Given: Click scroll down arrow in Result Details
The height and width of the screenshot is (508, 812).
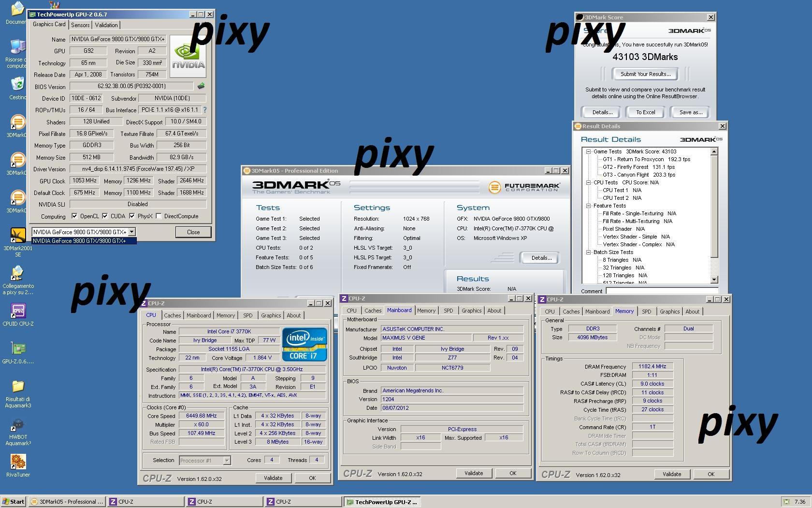Looking at the screenshot, I should (x=714, y=280).
